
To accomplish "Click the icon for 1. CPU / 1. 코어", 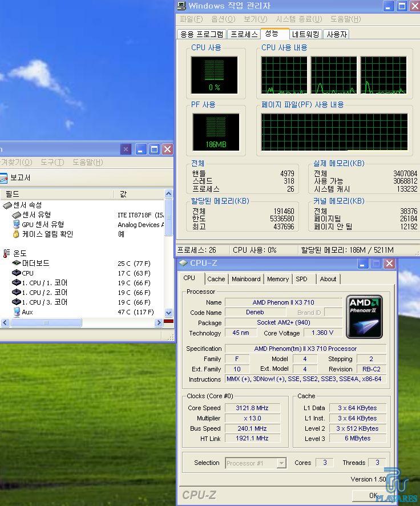I will [16, 283].
